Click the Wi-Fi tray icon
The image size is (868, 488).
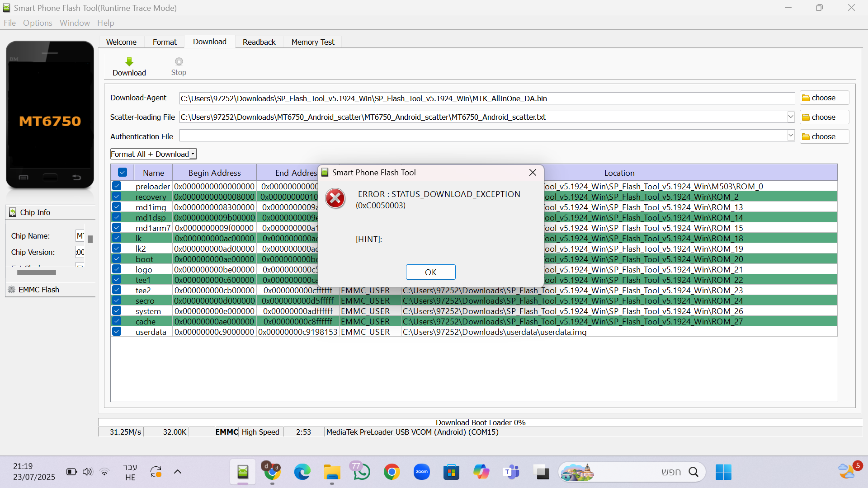pos(104,472)
